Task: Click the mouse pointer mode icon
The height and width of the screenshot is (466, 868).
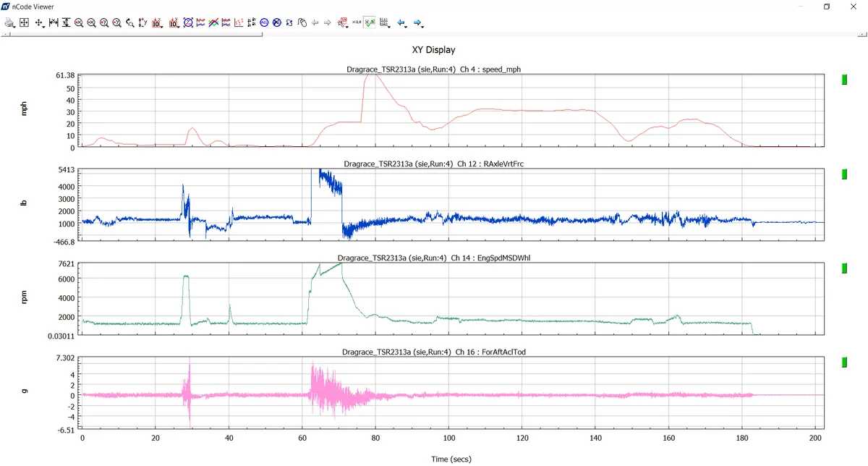Action: [302, 22]
